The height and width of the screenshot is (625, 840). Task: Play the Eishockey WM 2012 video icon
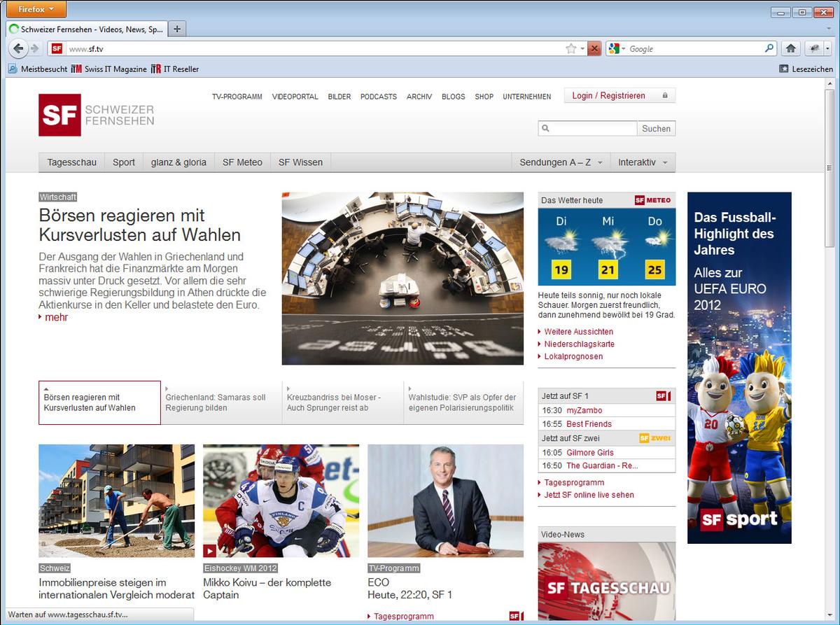click(209, 551)
